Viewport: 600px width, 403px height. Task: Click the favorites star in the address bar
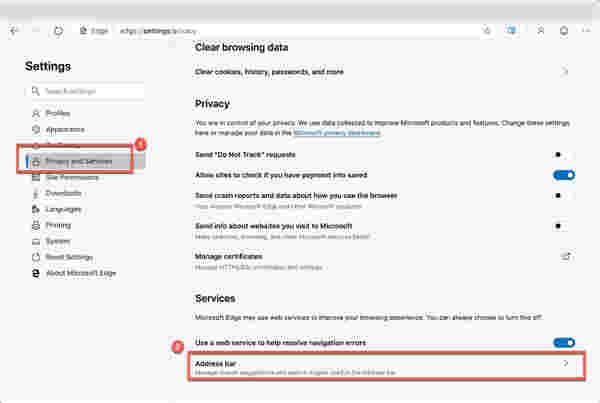tap(487, 31)
